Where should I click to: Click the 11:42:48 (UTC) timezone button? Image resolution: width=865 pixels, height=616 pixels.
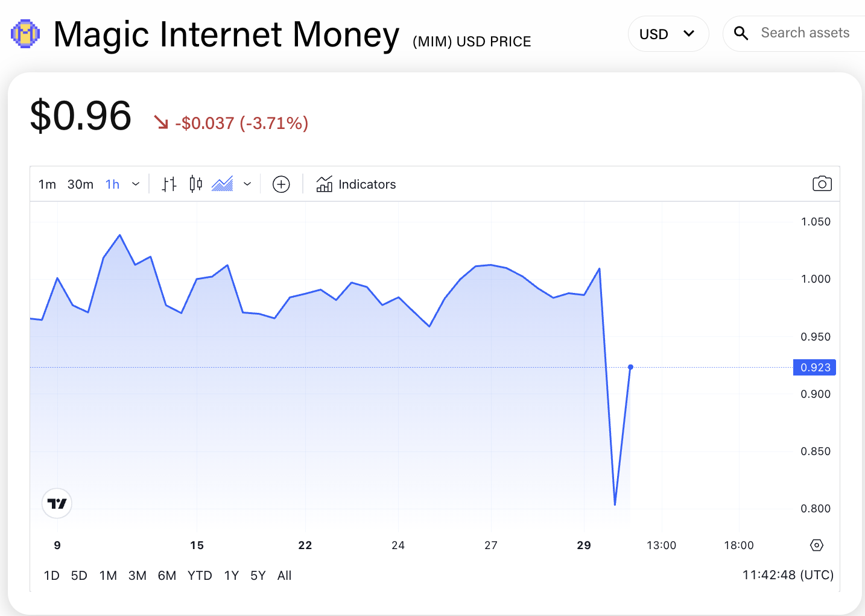click(x=788, y=575)
